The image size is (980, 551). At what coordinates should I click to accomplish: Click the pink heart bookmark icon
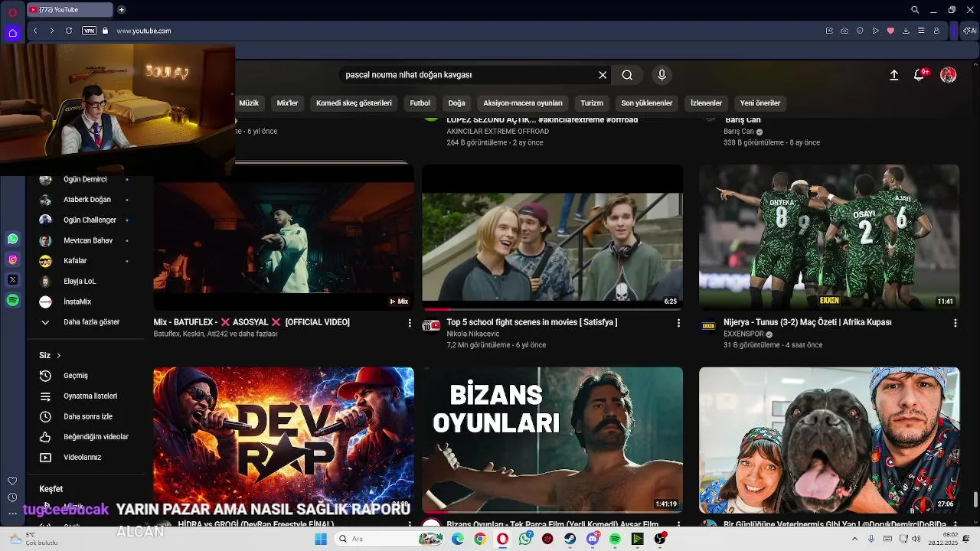point(890,31)
